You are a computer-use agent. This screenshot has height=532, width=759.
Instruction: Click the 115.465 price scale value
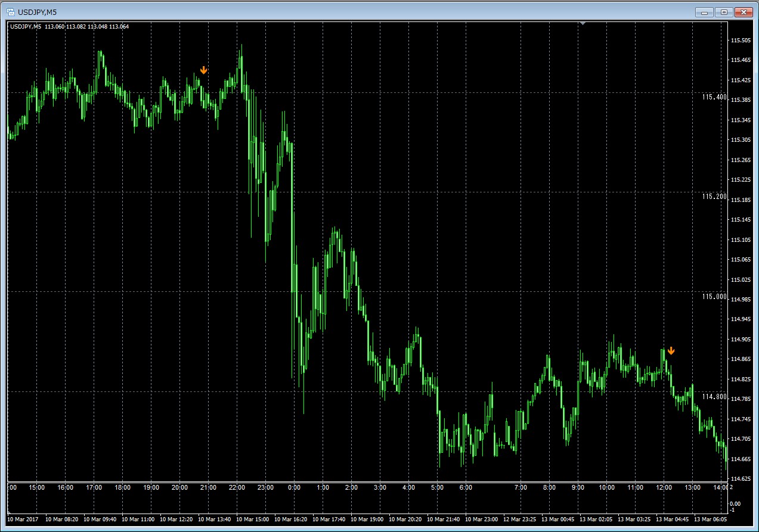pos(740,60)
